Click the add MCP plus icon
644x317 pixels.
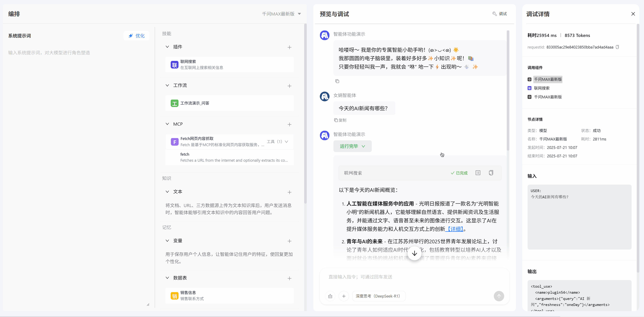point(289,124)
